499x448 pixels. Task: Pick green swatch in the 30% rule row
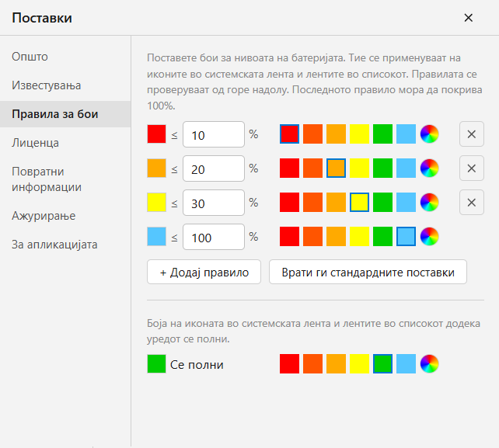383,202
